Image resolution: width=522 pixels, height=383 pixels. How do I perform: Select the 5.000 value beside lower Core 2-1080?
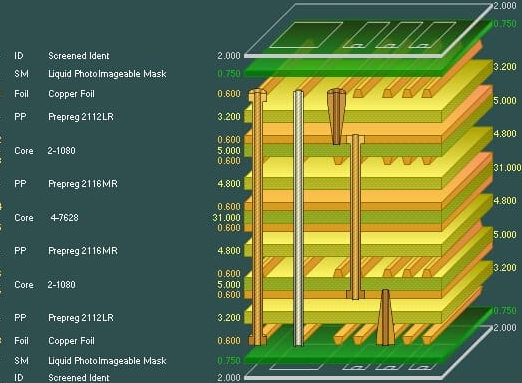(229, 285)
